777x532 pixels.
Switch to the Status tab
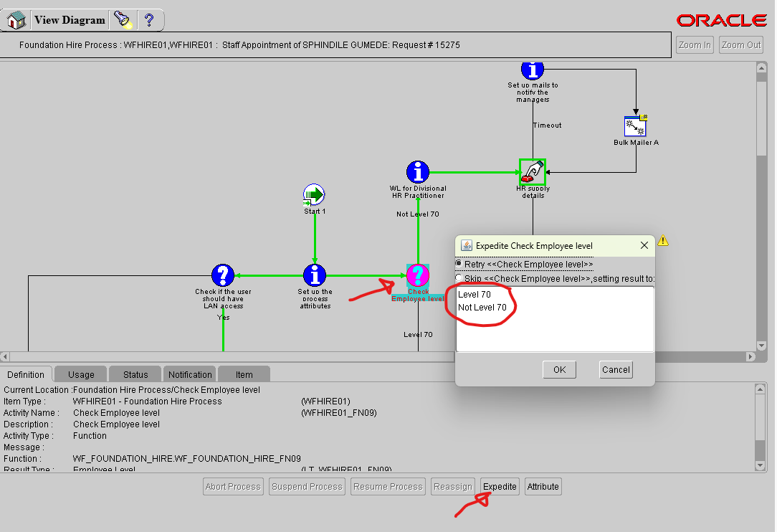tap(135, 374)
